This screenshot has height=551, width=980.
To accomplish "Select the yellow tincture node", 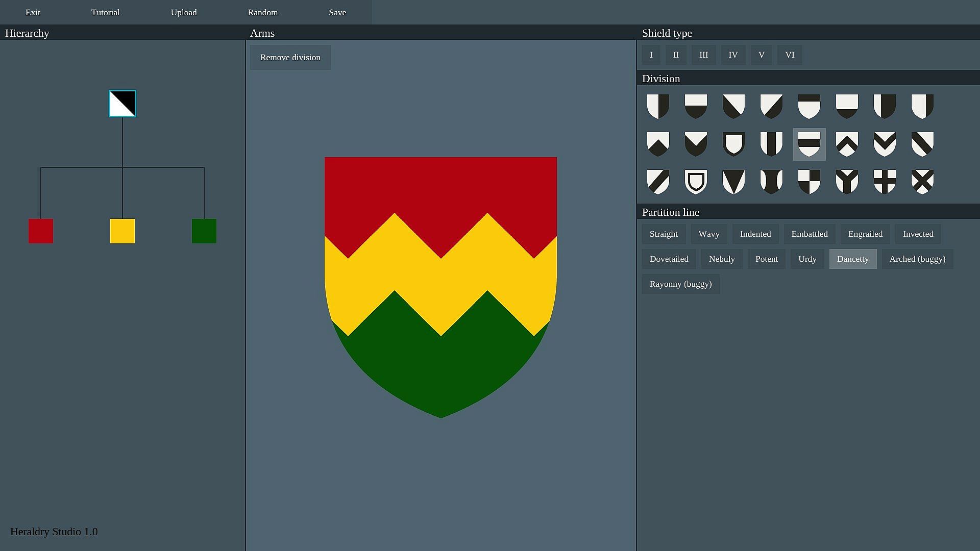I will click(122, 231).
